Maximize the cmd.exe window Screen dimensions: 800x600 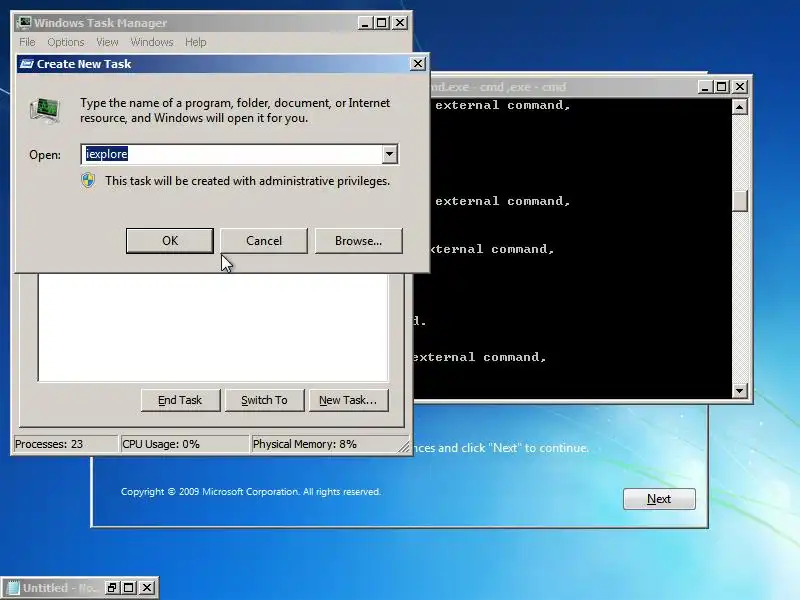coord(721,87)
